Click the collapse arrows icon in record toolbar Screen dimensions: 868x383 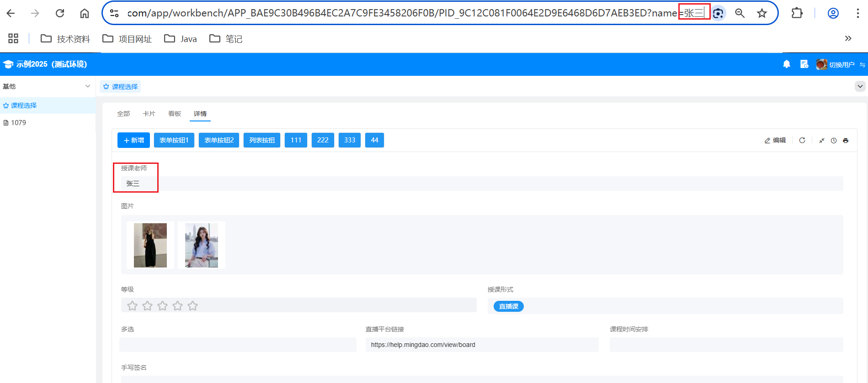(x=821, y=141)
